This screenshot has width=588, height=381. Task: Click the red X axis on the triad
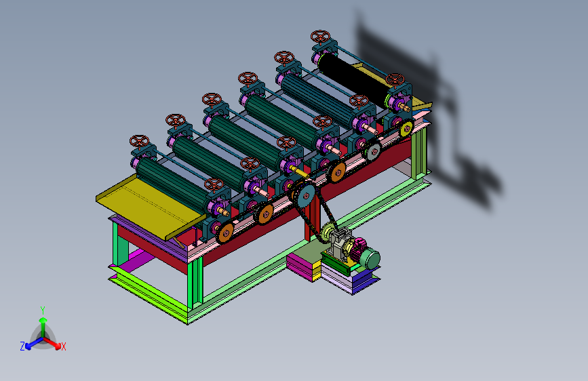(x=52, y=343)
